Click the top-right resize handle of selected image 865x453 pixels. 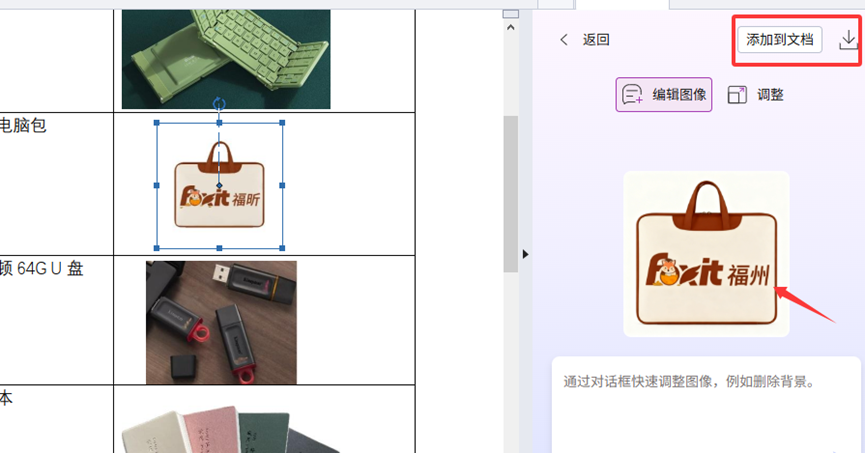point(283,123)
